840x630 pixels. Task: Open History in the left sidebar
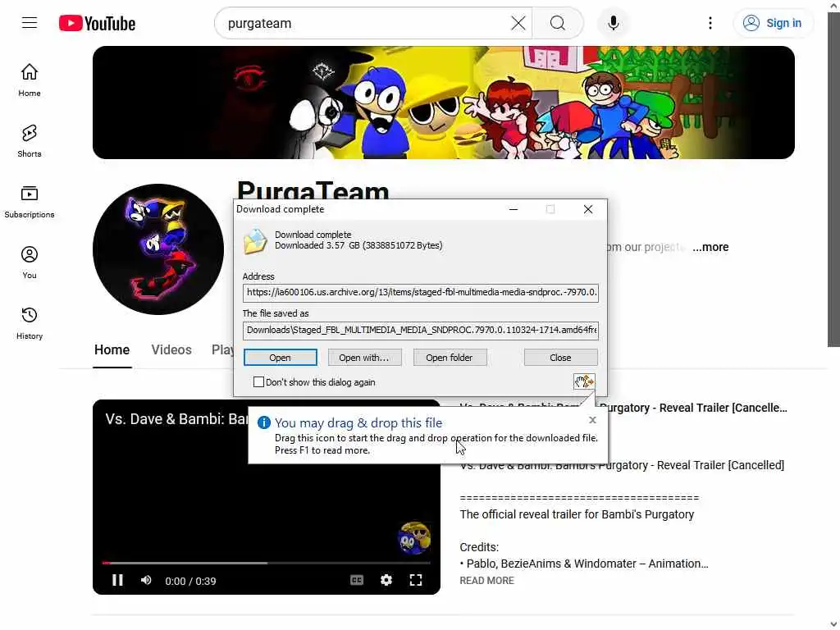point(30,323)
